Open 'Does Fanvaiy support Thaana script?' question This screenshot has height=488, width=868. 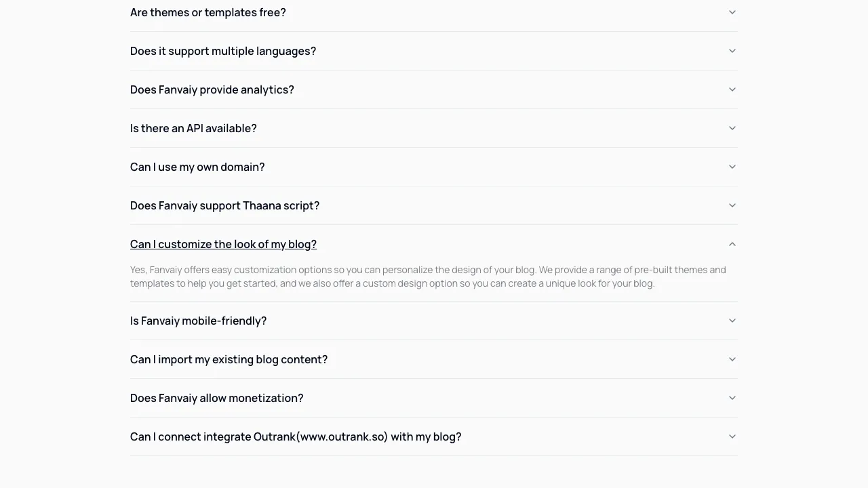pyautogui.click(x=224, y=205)
